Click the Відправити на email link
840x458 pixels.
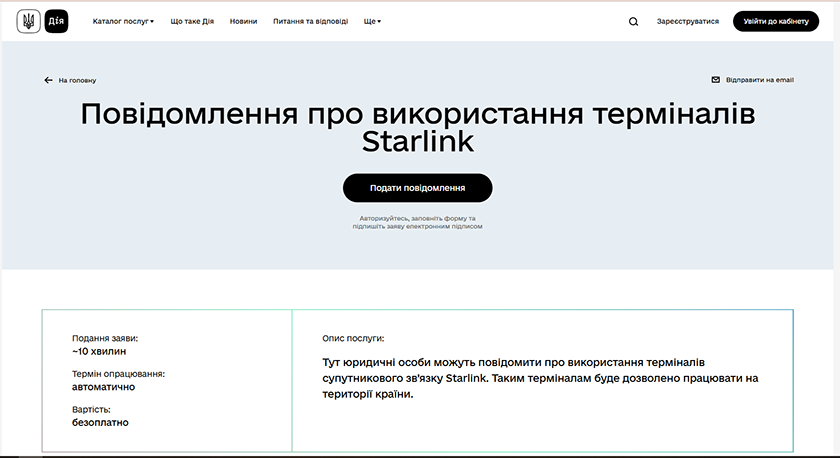[760, 80]
